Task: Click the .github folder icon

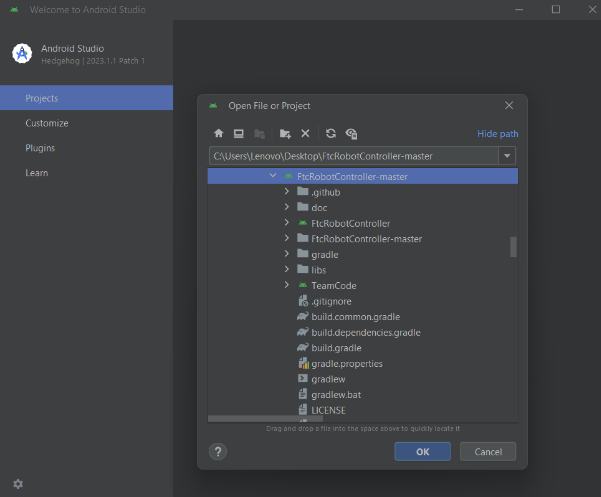Action: 303,191
